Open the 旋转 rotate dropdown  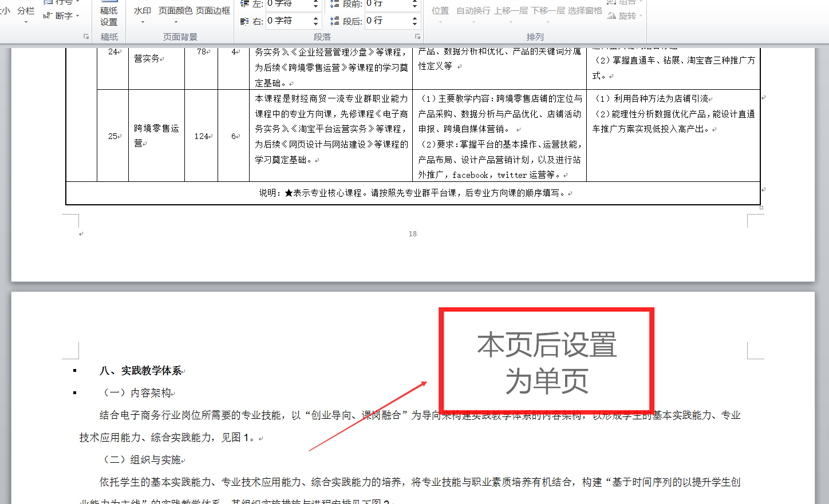coord(624,16)
